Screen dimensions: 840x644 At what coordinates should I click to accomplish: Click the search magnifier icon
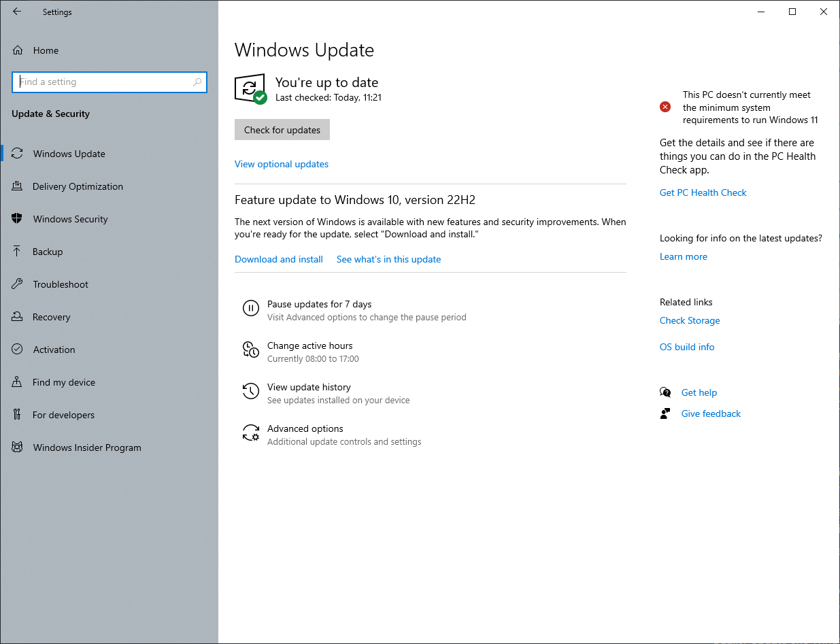197,82
